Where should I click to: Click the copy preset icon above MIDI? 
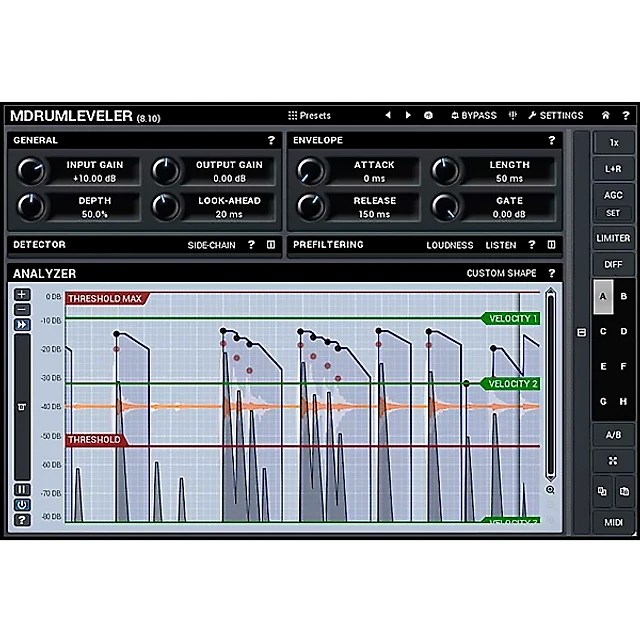coord(602,492)
